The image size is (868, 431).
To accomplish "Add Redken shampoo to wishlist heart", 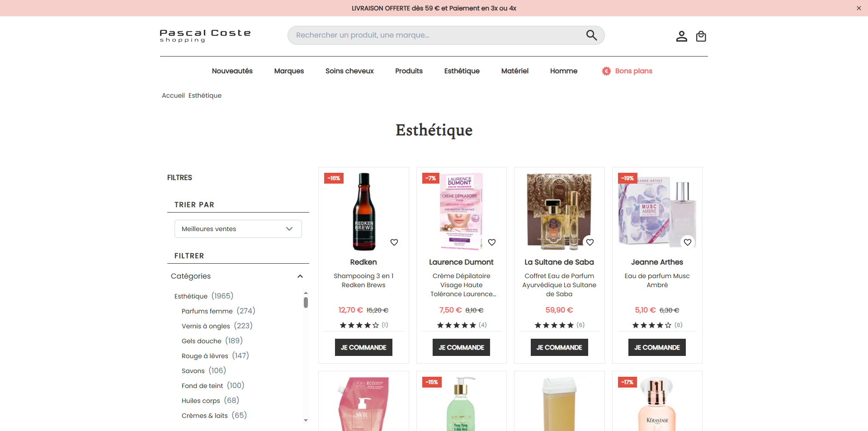I will 394,242.
